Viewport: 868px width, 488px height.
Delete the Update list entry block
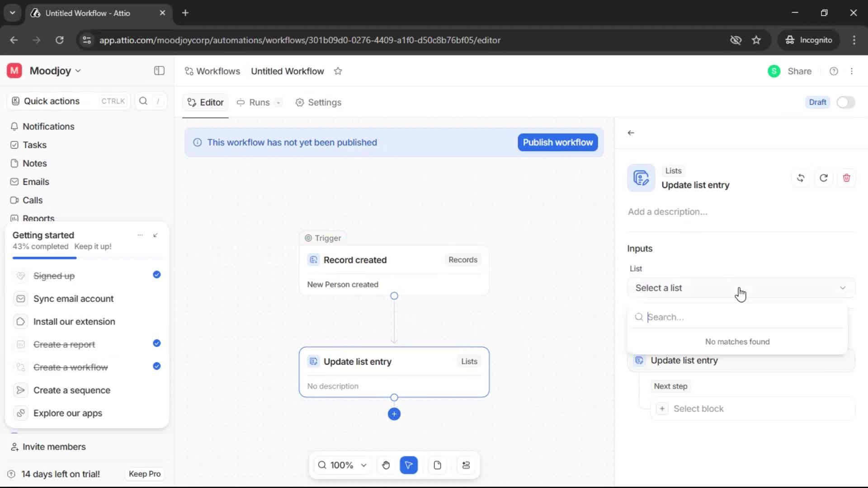pos(846,178)
